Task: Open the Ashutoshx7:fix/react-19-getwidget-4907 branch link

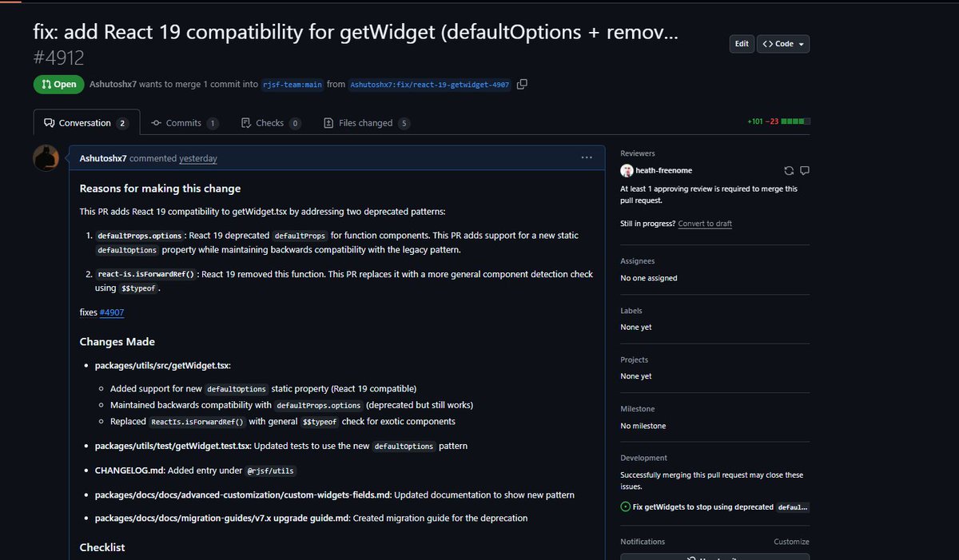Action: point(430,84)
